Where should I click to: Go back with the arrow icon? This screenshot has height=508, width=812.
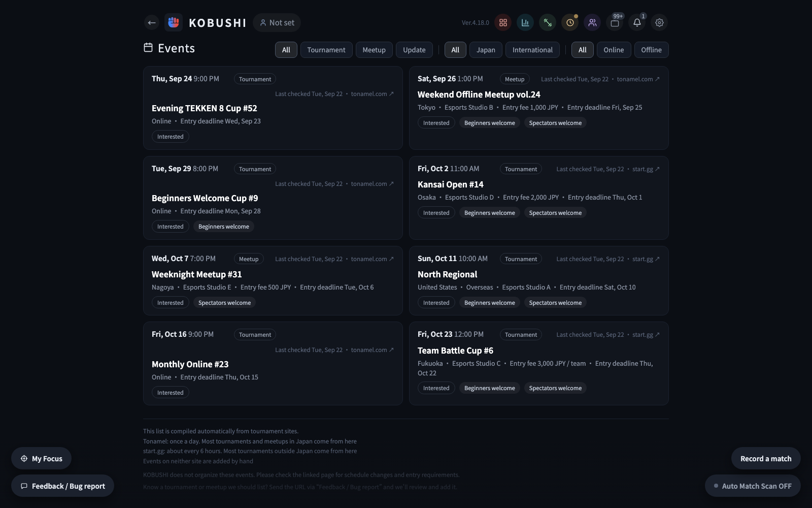[151, 22]
